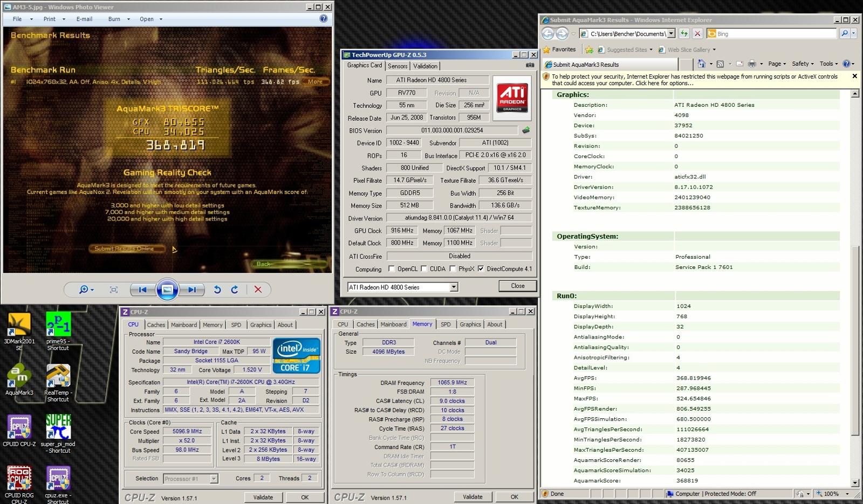Click Add to Favorites bar icon

[x=589, y=50]
